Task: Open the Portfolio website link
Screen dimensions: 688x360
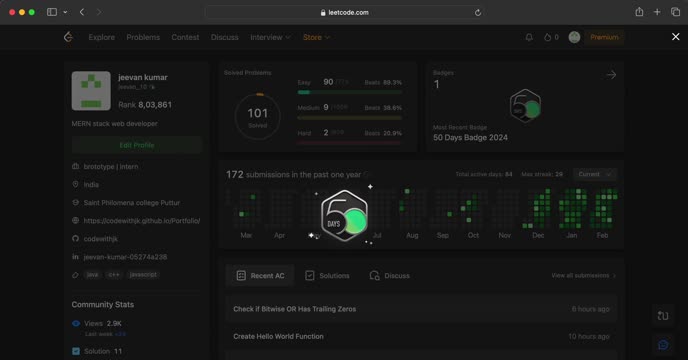Action: point(142,221)
